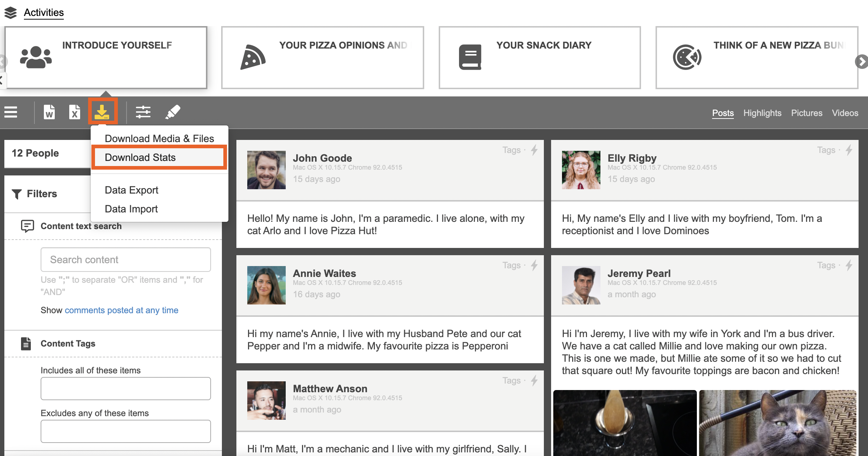Open the cat photo thumbnail
868x456 pixels.
pos(778,423)
